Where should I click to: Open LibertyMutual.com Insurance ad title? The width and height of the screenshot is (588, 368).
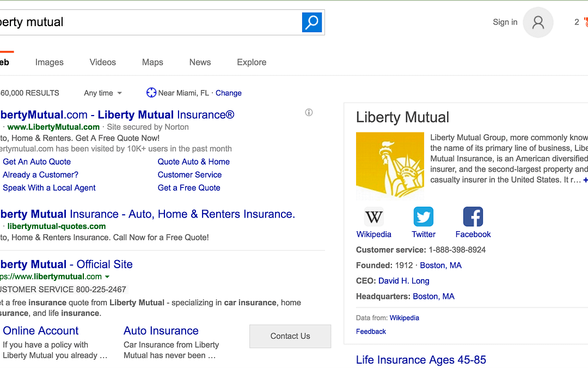tap(117, 114)
